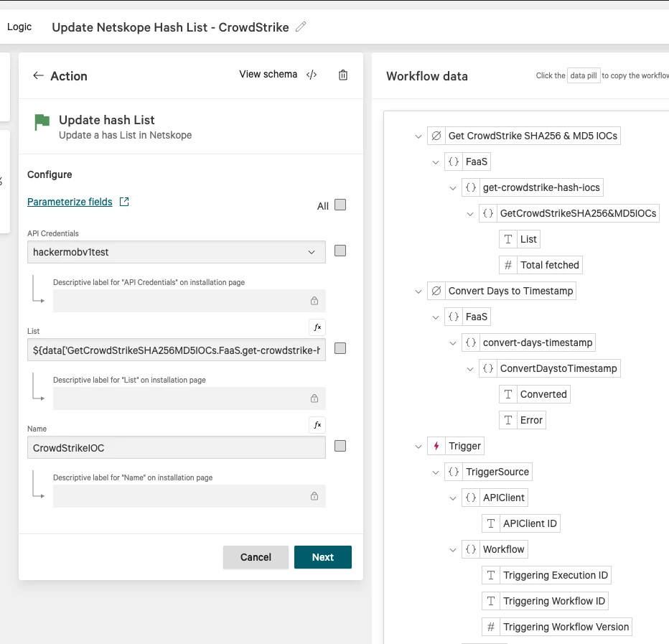The image size is (669, 644).
Task: Collapse the get-crowdstrike-hash-iocs node
Action: 453,188
